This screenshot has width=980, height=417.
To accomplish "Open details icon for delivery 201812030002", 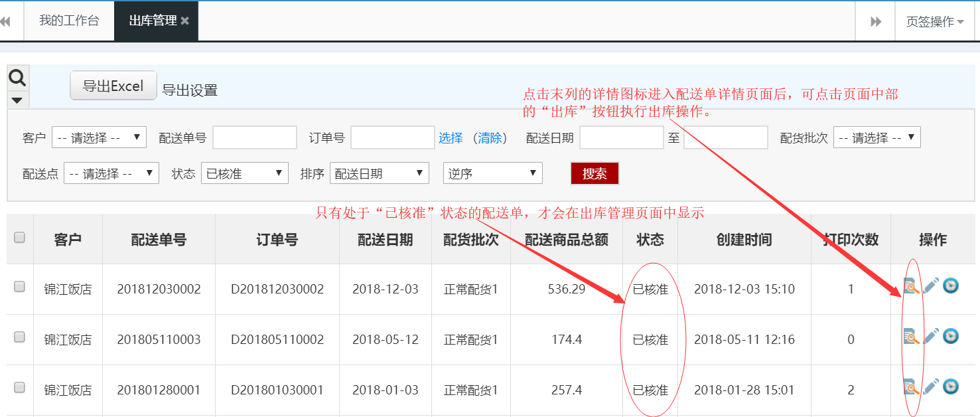I will pyautogui.click(x=912, y=286).
